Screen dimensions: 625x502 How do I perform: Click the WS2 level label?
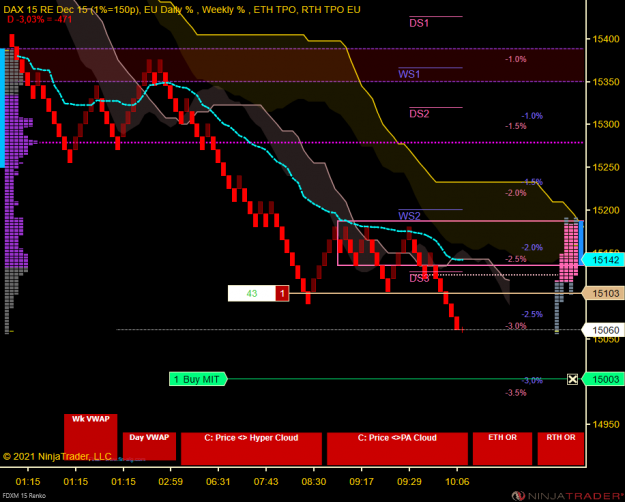[x=409, y=216]
